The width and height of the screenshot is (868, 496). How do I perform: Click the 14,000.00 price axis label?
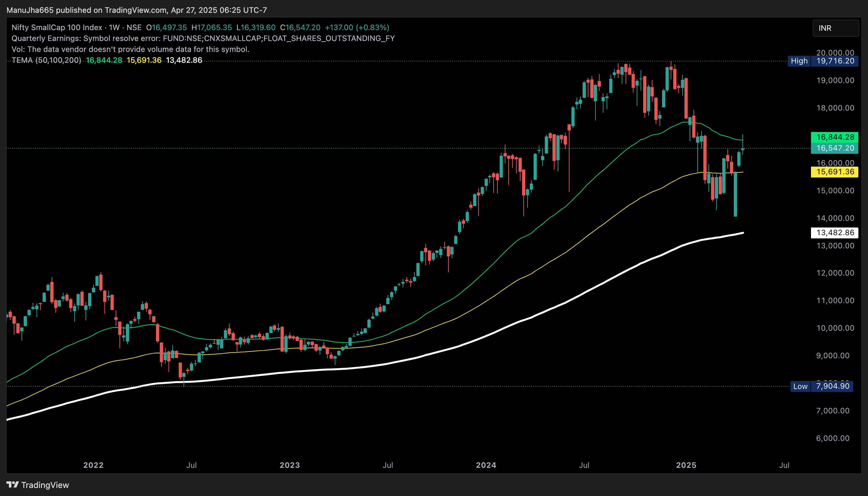(835, 218)
